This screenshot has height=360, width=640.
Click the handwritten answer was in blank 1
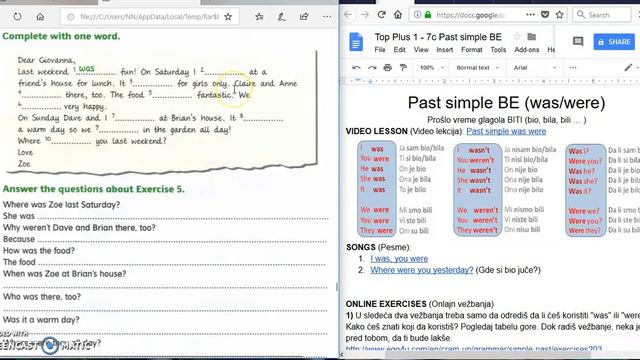(x=87, y=69)
